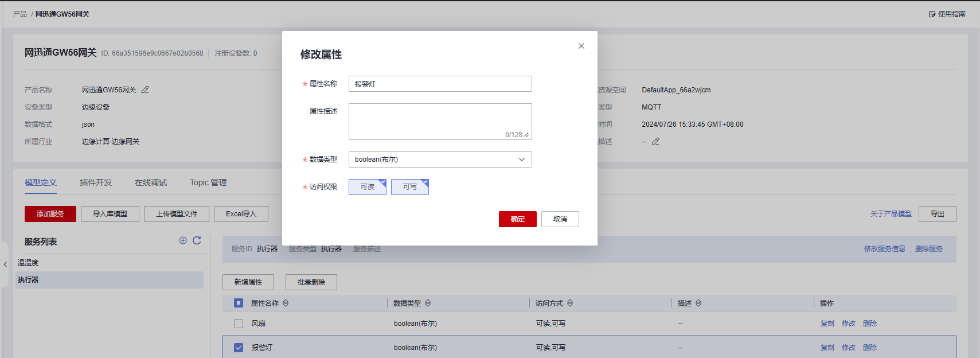This screenshot has width=980, height=358.
Task: Uncheck the 报警灯 row checkbox
Action: click(239, 348)
